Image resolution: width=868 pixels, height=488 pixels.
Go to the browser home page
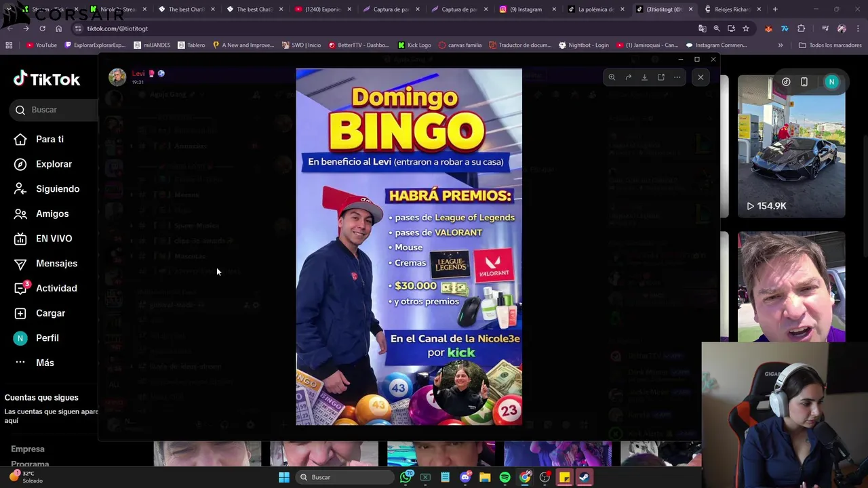58,28
